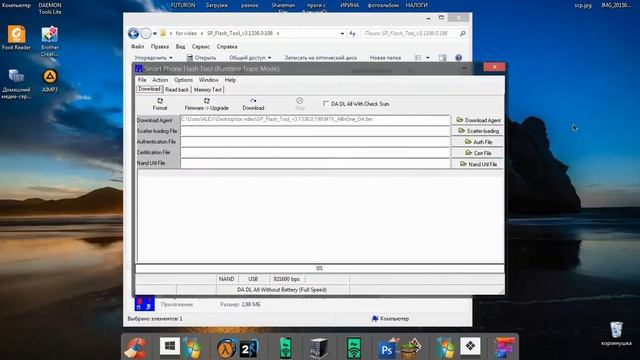This screenshot has height=360, width=640.
Task: Open the Foxit Reader desktop icon
Action: click(x=16, y=38)
